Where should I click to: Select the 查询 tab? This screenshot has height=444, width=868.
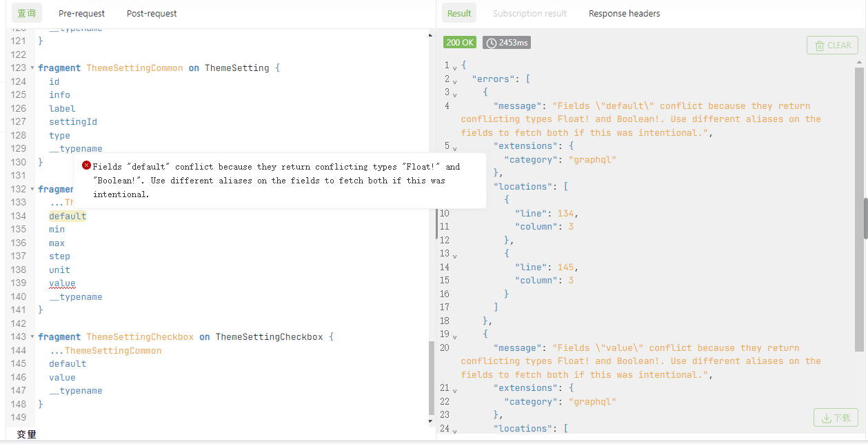click(x=27, y=13)
